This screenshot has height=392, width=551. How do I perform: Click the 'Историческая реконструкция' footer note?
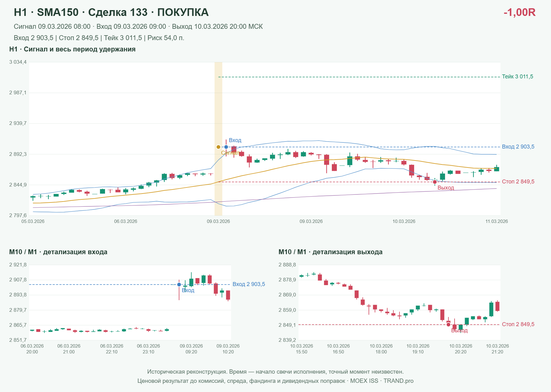pyautogui.click(x=275, y=372)
